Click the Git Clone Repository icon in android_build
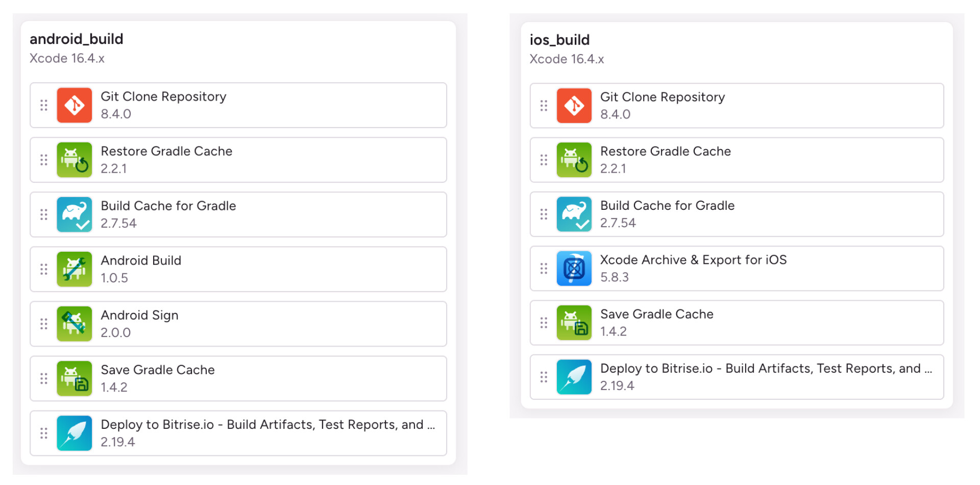980x485 pixels. pos(75,105)
